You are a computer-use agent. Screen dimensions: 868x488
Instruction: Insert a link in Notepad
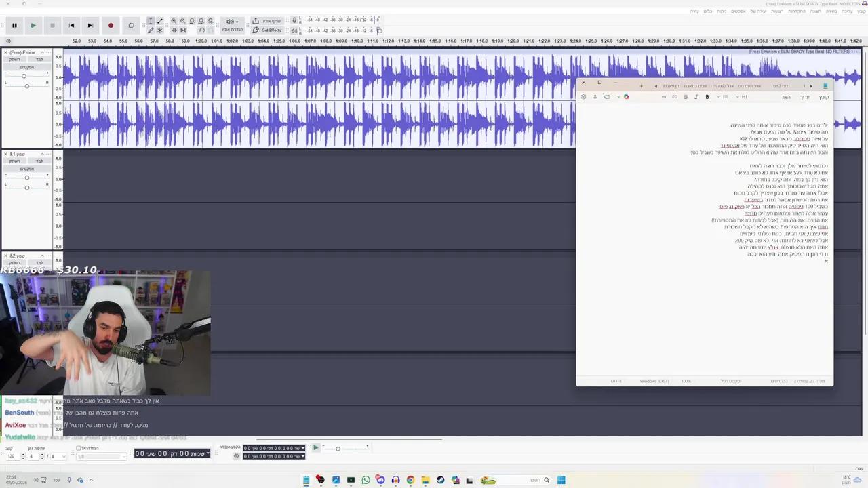pyautogui.click(x=675, y=97)
